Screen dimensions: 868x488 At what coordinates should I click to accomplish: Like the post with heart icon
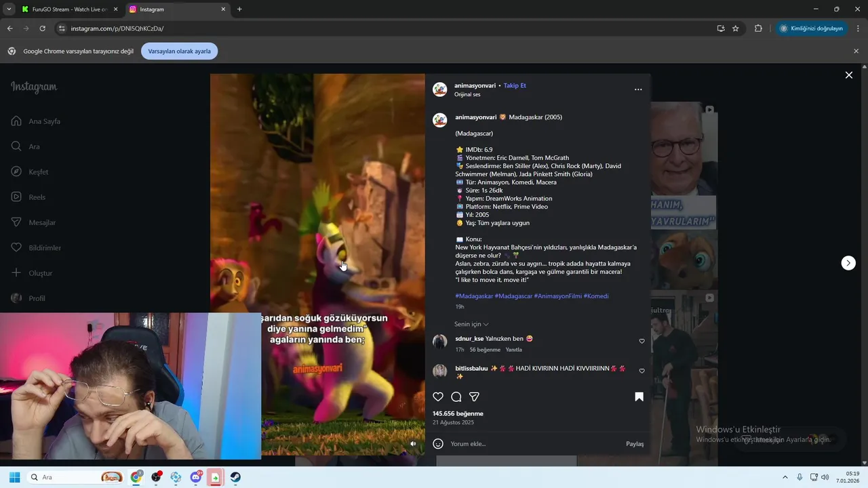pos(438,396)
